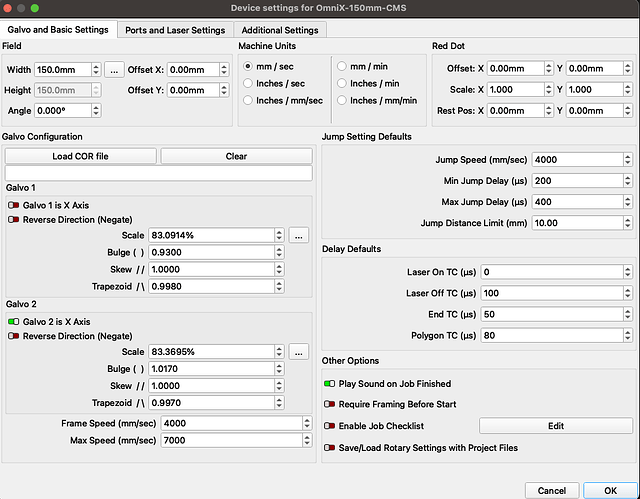Image resolution: width=640 pixels, height=499 pixels.
Task: Select Galvo and Basic Settings tab
Action: [x=58, y=30]
